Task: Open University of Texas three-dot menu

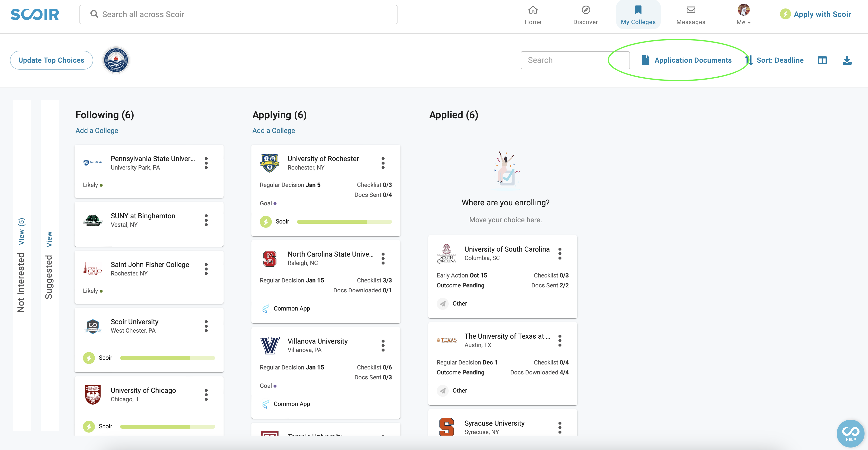Action: point(560,340)
